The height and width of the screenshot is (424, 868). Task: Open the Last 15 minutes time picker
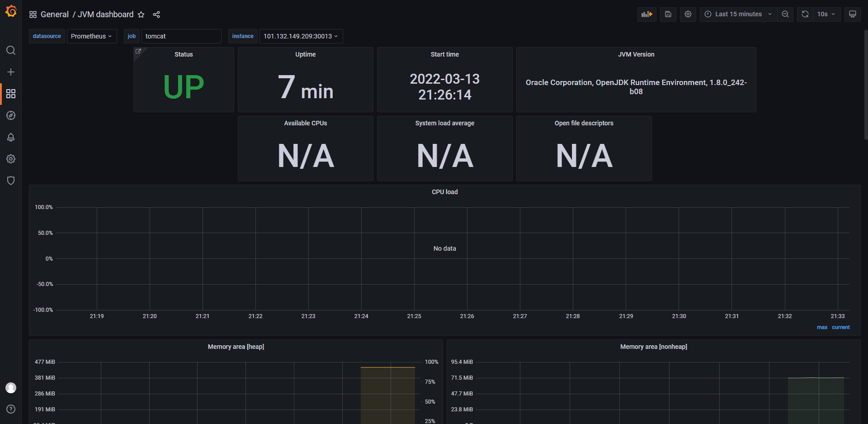click(738, 14)
